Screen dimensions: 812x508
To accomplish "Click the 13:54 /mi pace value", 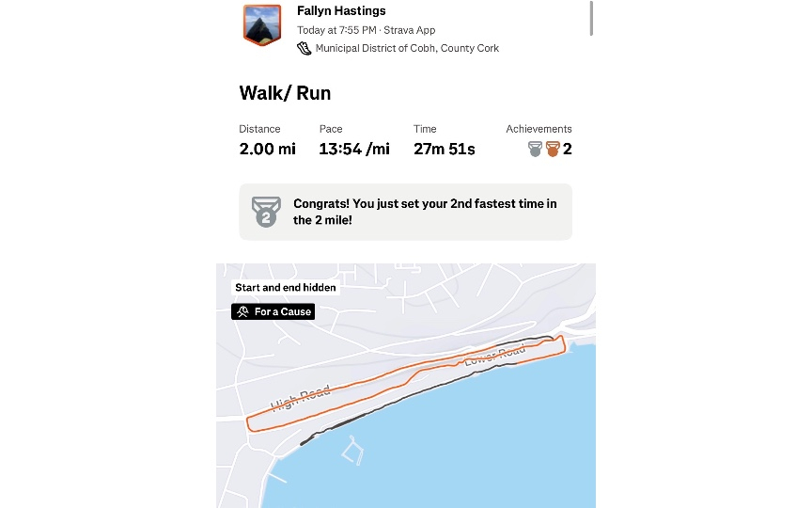I will (354, 149).
